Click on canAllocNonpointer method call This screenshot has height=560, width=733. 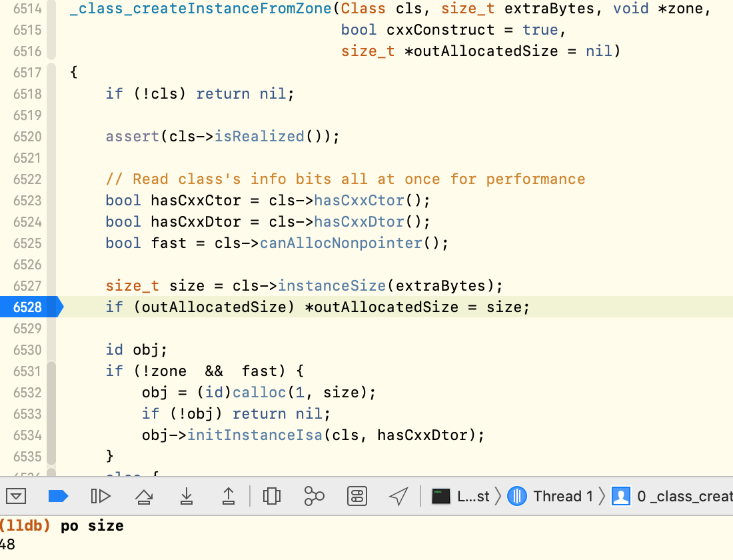point(341,243)
